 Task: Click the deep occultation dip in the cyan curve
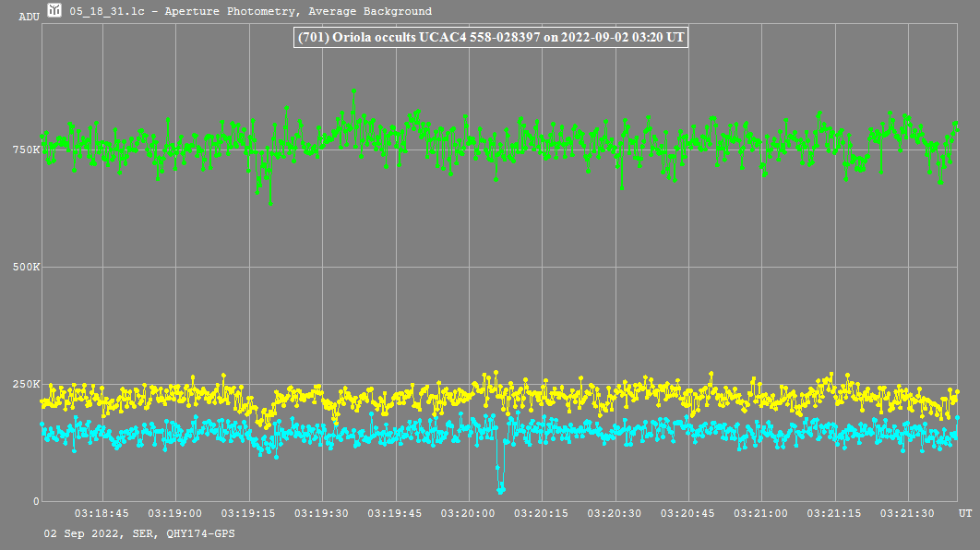pyautogui.click(x=500, y=487)
